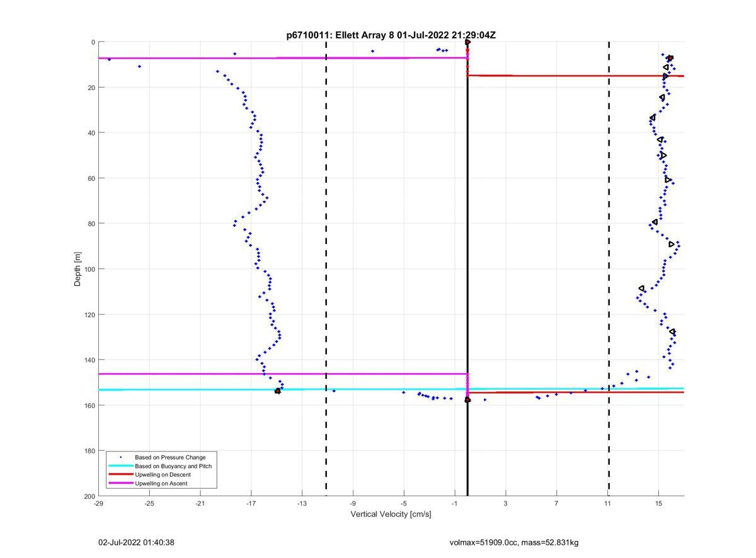The image size is (756, 558).
Task: Click the 'Vertical Velocity [cm/s]' axis label
Action: (x=391, y=514)
